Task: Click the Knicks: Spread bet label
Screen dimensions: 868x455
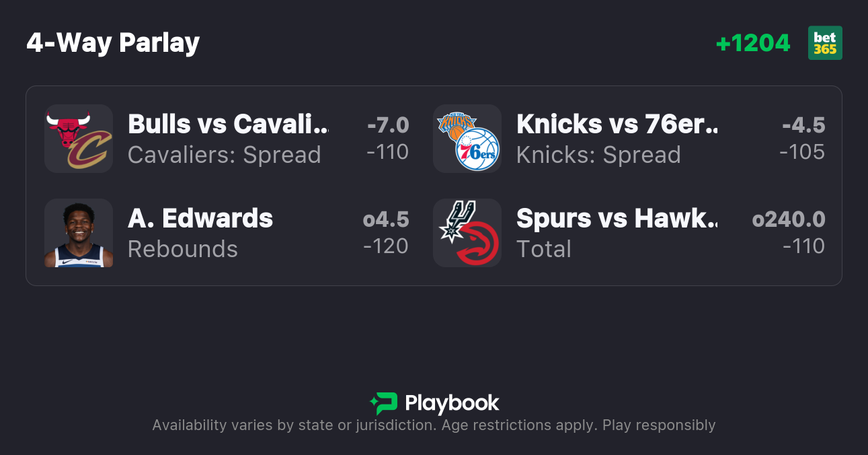Action: [x=598, y=155]
